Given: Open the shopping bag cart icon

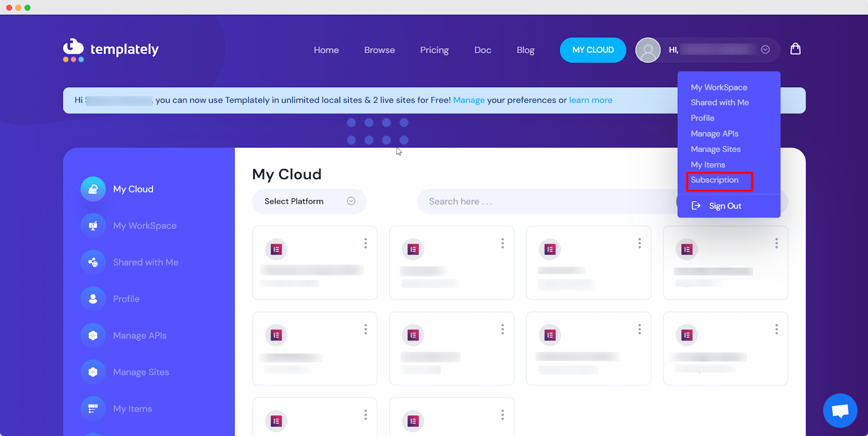Looking at the screenshot, I should (x=795, y=49).
